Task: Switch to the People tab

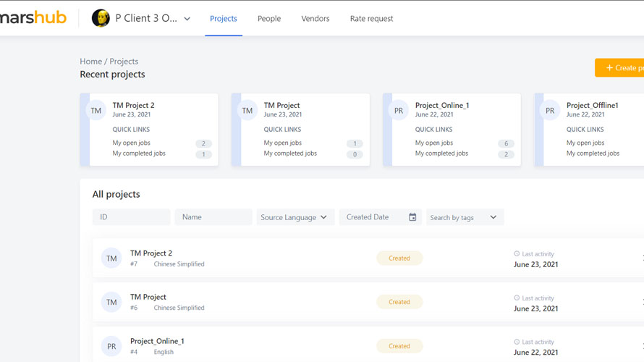Action: point(269,19)
